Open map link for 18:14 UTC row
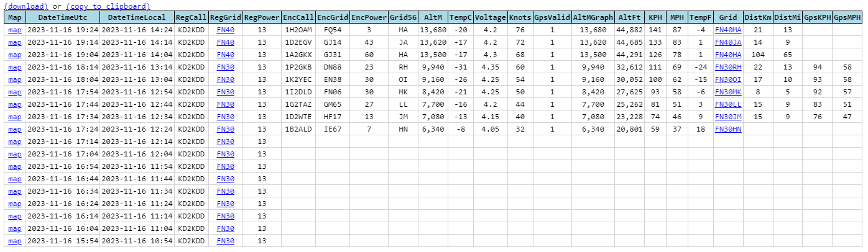 click(x=14, y=67)
